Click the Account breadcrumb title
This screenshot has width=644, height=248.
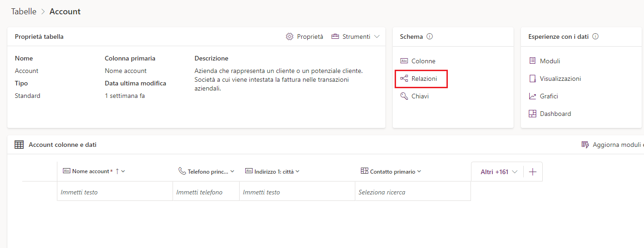[x=65, y=12]
